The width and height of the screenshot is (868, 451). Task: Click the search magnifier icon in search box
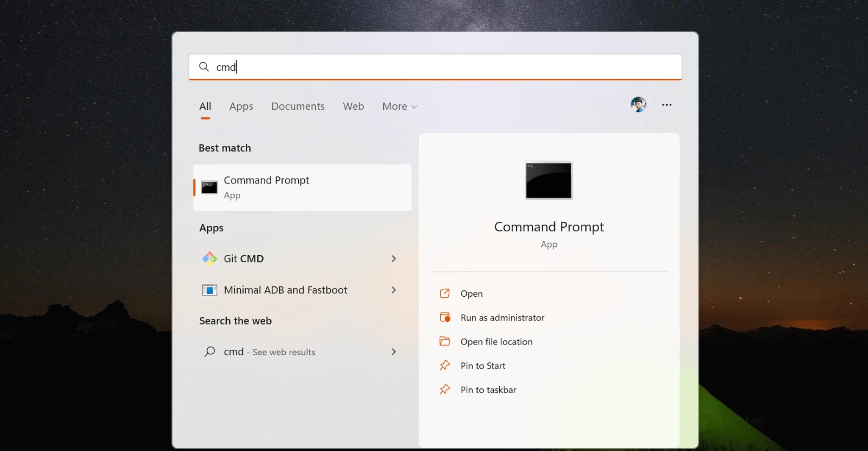204,67
